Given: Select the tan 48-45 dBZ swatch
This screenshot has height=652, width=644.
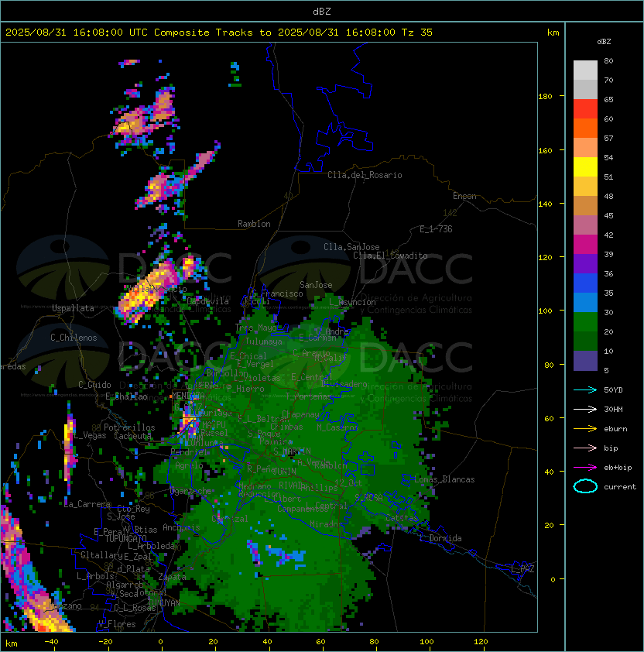Looking at the screenshot, I should [x=585, y=206].
